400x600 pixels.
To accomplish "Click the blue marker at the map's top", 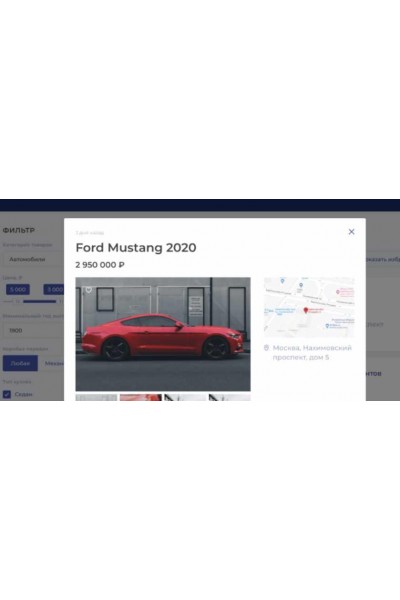I will [x=282, y=281].
